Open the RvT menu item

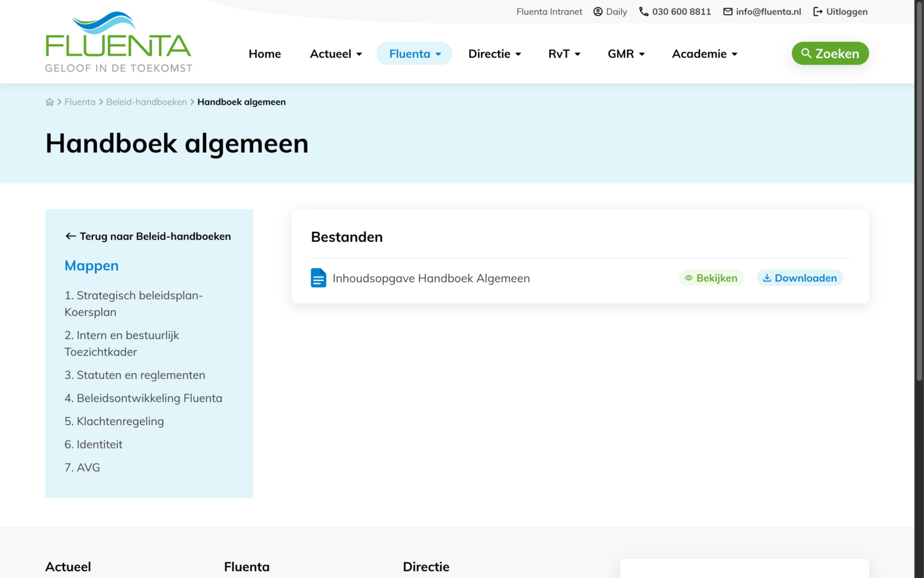pos(564,54)
